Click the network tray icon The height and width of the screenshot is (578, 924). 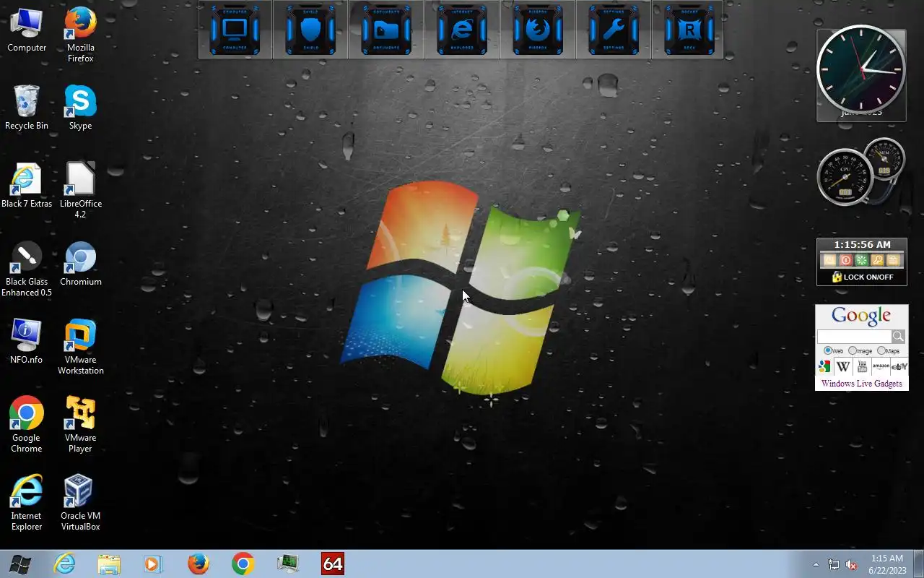click(834, 564)
